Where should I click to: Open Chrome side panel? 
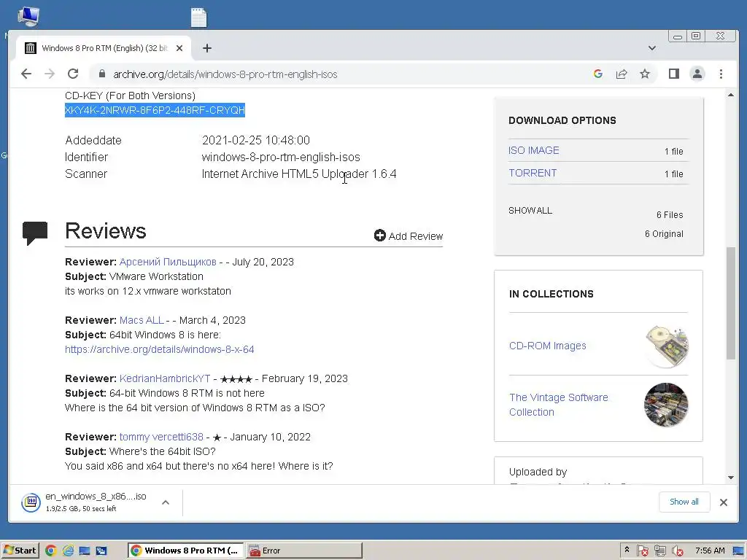[x=673, y=74]
